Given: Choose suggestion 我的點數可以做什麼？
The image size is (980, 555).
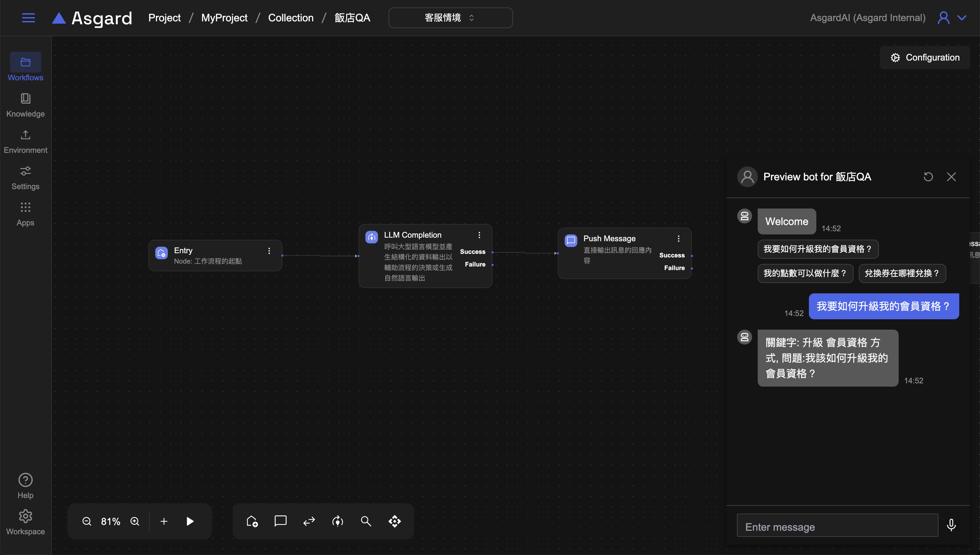Looking at the screenshot, I should click(x=805, y=273).
